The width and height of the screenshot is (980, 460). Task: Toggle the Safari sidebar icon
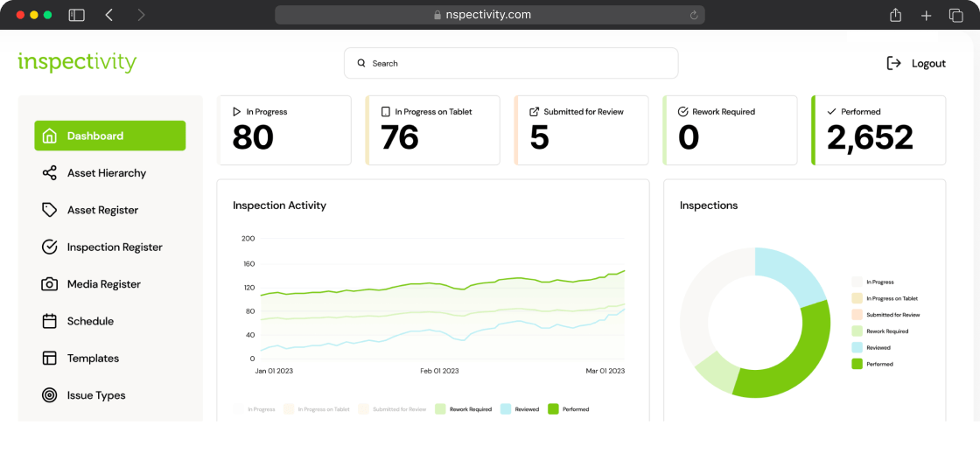click(x=76, y=15)
